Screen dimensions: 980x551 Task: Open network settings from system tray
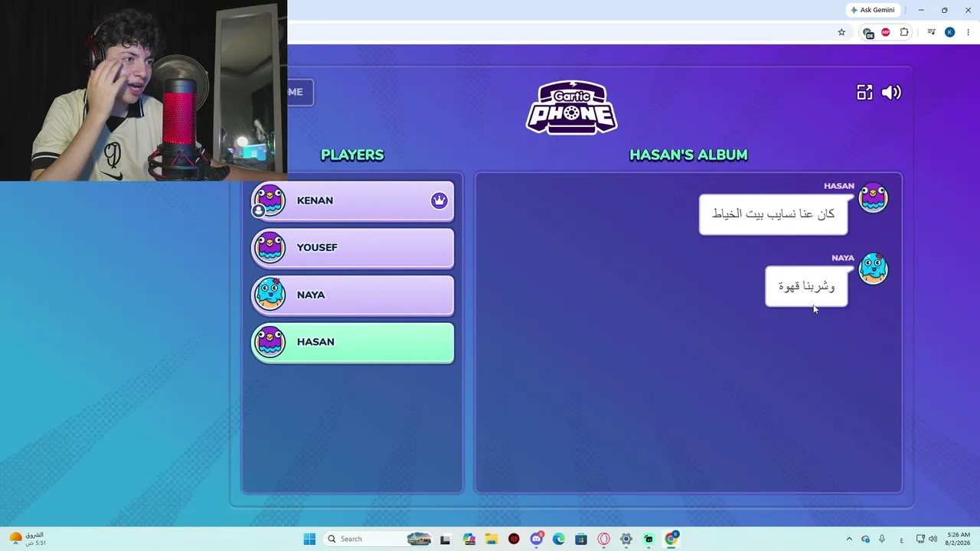920,539
